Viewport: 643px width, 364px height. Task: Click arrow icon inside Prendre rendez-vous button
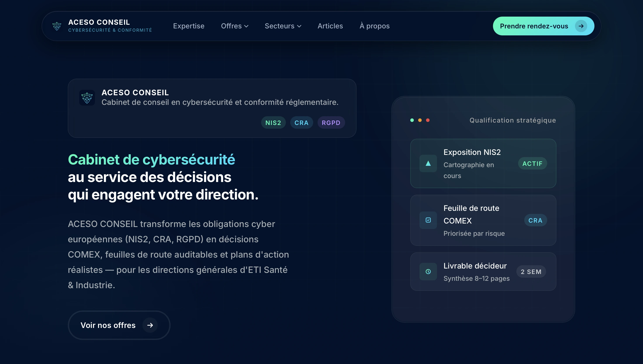coord(581,26)
